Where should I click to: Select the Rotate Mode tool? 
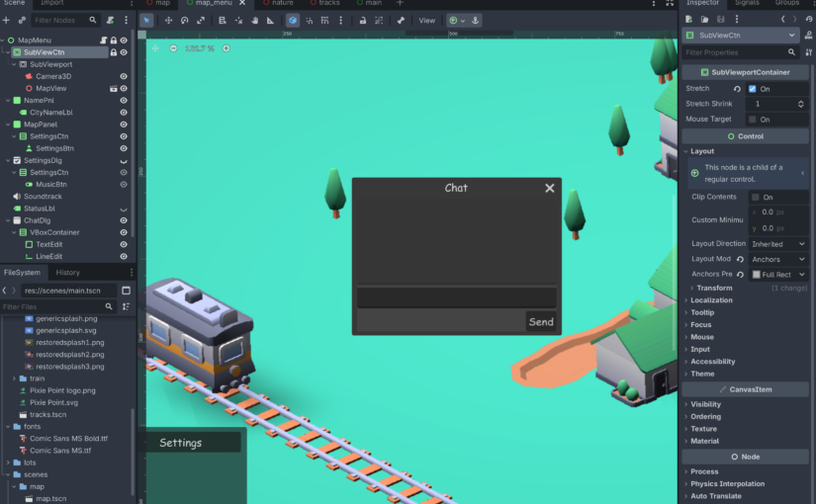(x=185, y=20)
